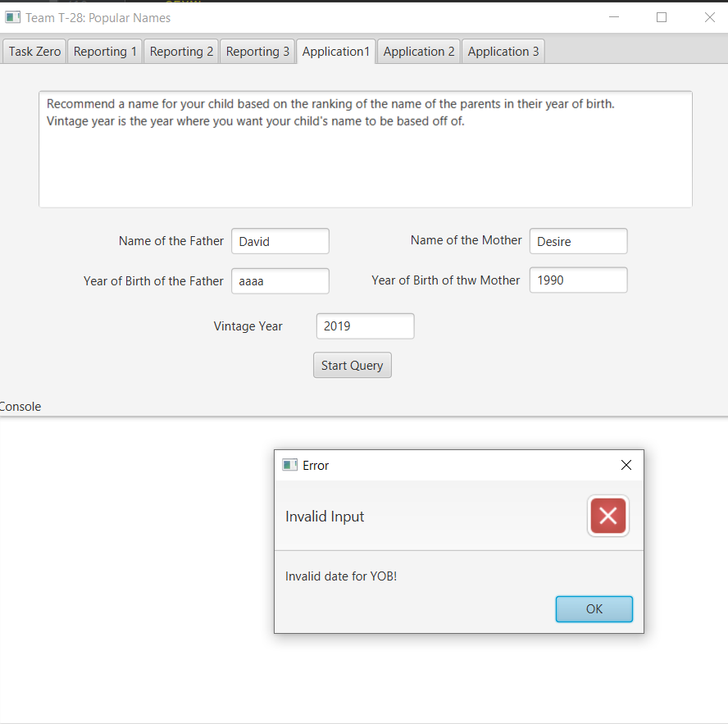Click the Year of Birth of Father field

(280, 281)
